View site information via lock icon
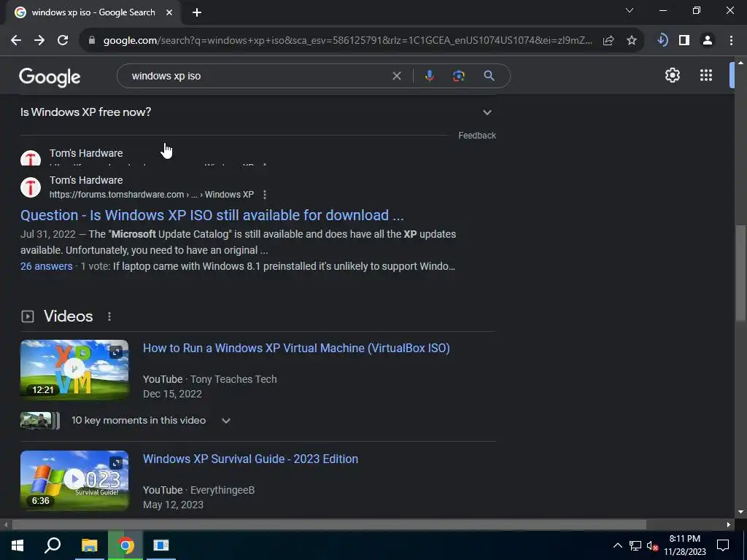 92,41
